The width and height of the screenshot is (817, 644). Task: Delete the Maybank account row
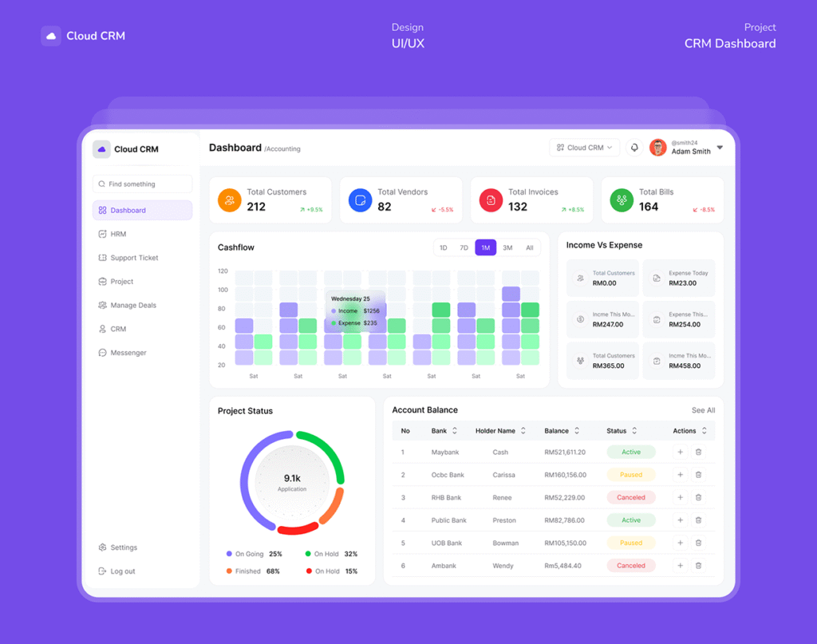click(698, 452)
